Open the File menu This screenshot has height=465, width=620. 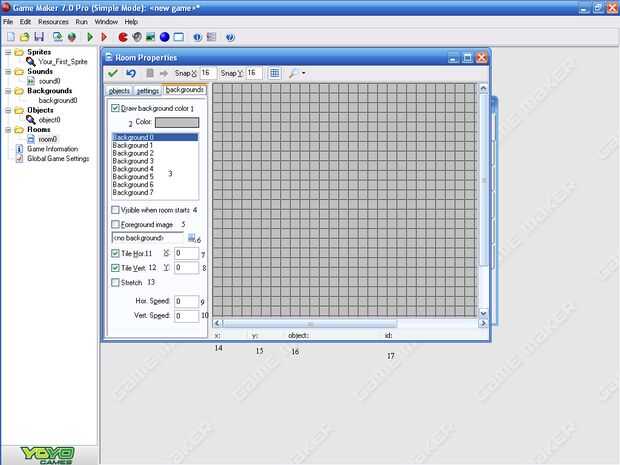click(8, 22)
